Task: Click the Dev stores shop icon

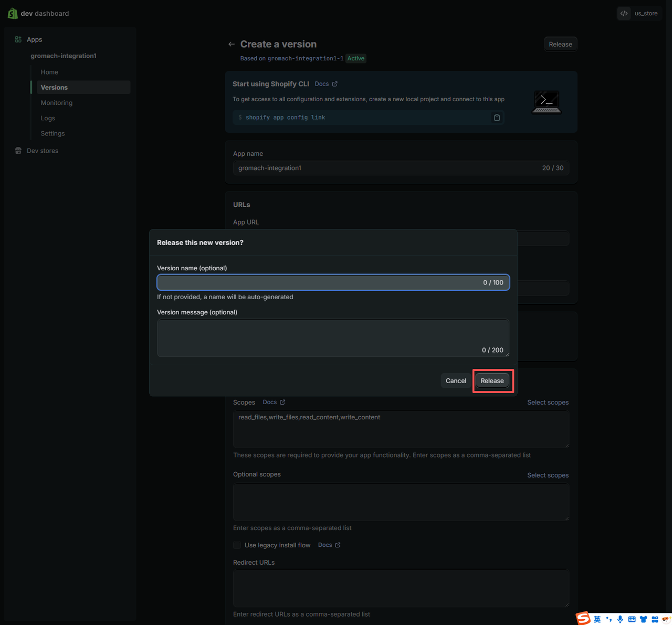Action: (x=18, y=151)
